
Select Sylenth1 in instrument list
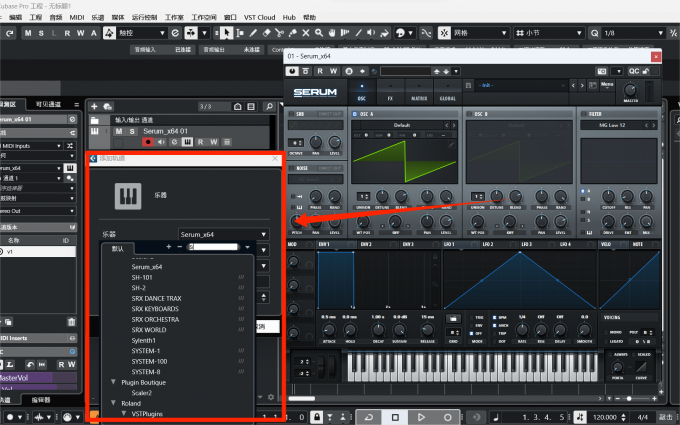144,340
